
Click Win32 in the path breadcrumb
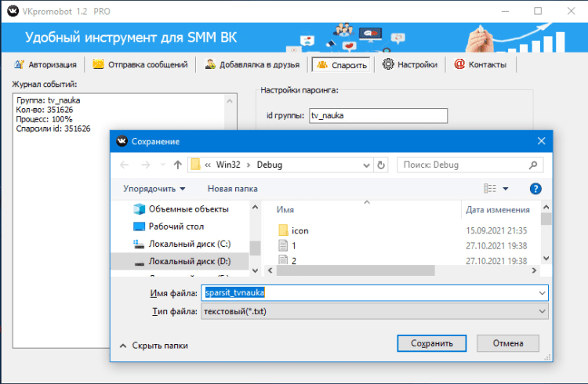tap(228, 165)
